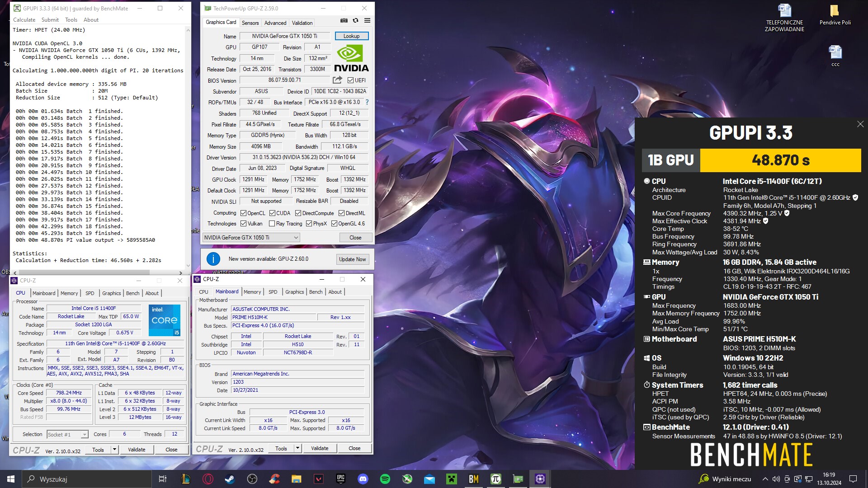This screenshot has height=488, width=868.
Task: Close the BenchMate GPUPI result panel
Action: (860, 124)
